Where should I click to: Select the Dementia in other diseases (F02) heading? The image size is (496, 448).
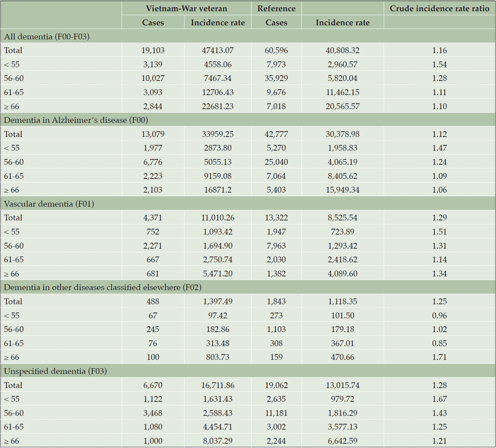[103, 287]
